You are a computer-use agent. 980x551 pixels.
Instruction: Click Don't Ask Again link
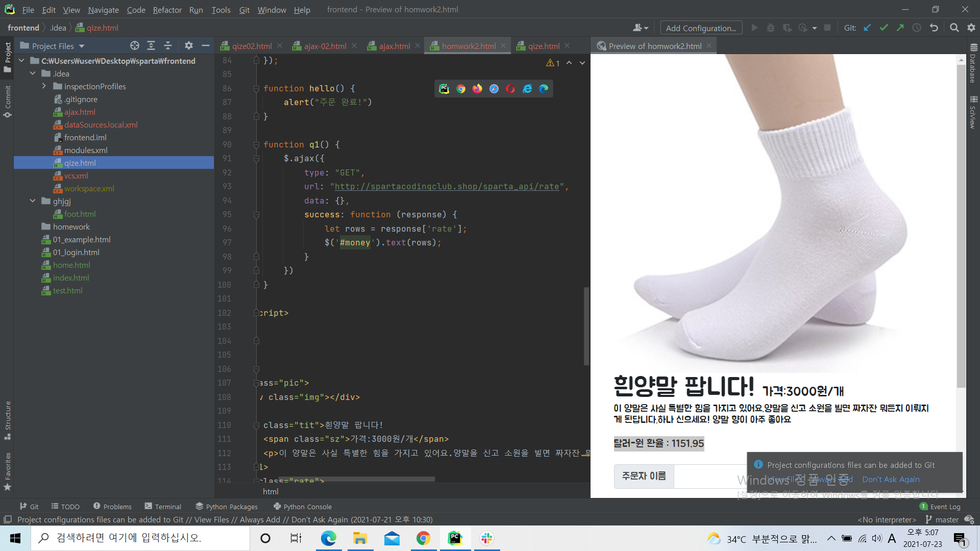coord(891,480)
